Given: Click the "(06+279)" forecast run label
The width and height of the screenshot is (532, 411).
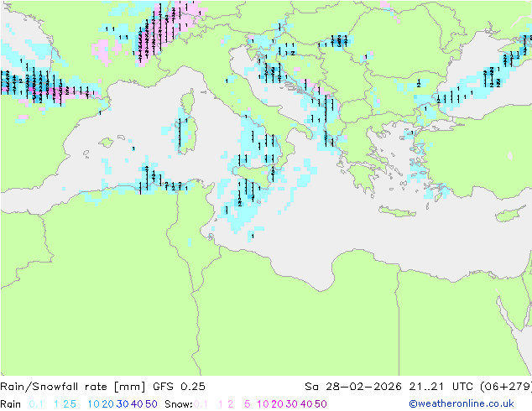Looking at the screenshot, I should 506,387.
